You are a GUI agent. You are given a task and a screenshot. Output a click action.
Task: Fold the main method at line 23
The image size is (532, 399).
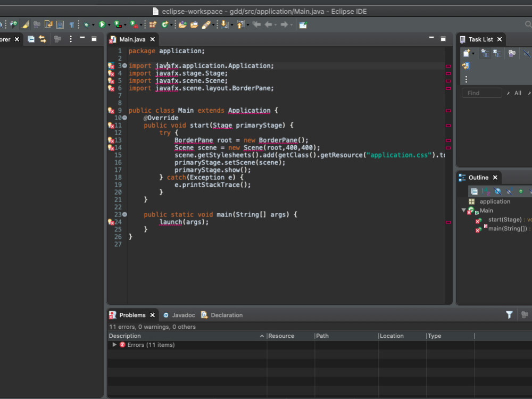coord(124,214)
